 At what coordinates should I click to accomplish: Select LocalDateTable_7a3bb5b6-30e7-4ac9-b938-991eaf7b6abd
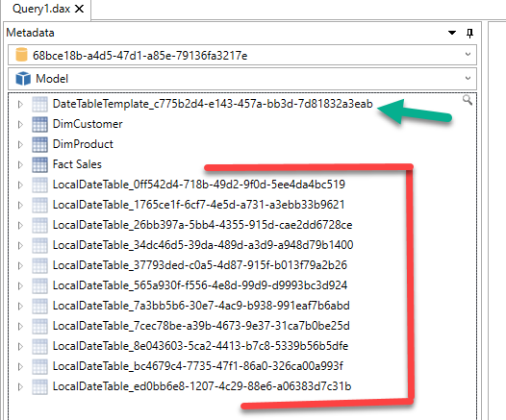point(201,306)
